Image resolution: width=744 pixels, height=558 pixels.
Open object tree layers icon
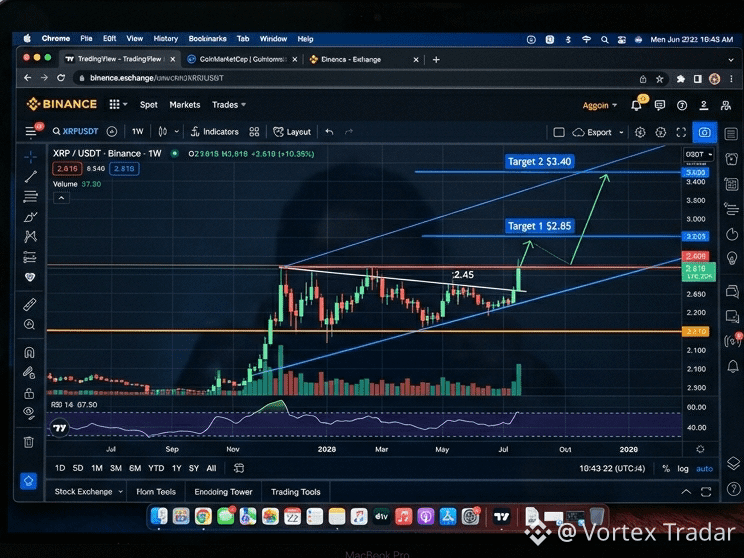tap(733, 463)
